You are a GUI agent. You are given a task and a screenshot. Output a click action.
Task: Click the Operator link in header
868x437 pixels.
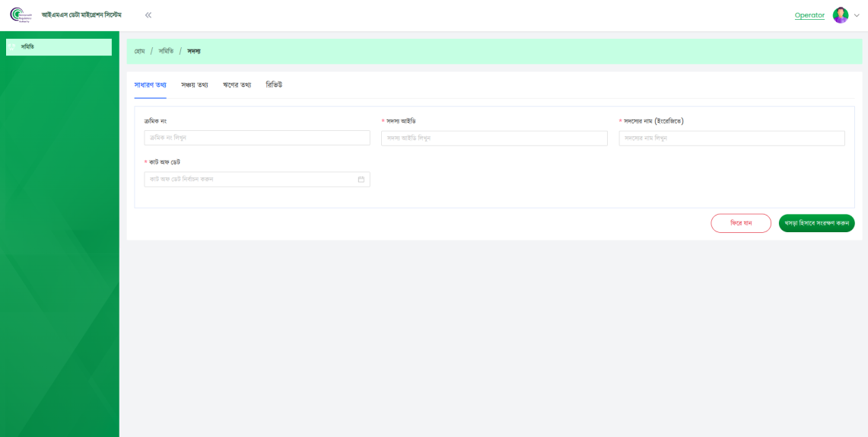pyautogui.click(x=809, y=15)
